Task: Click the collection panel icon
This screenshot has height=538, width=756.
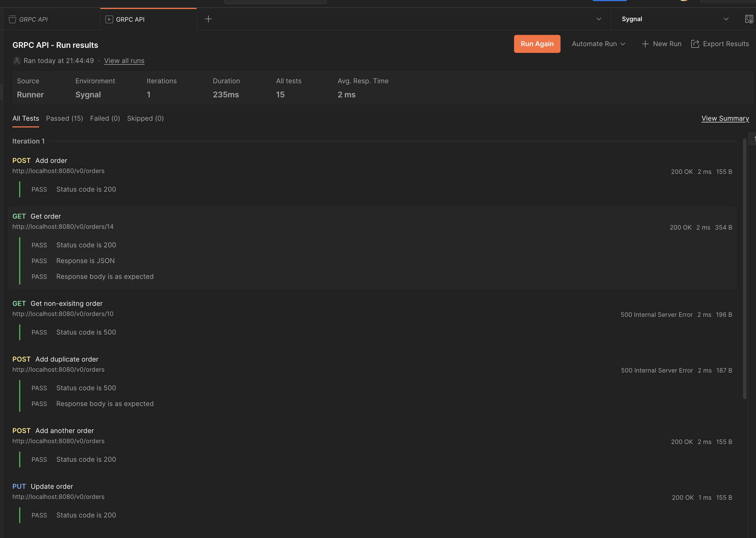Action: [x=12, y=19]
